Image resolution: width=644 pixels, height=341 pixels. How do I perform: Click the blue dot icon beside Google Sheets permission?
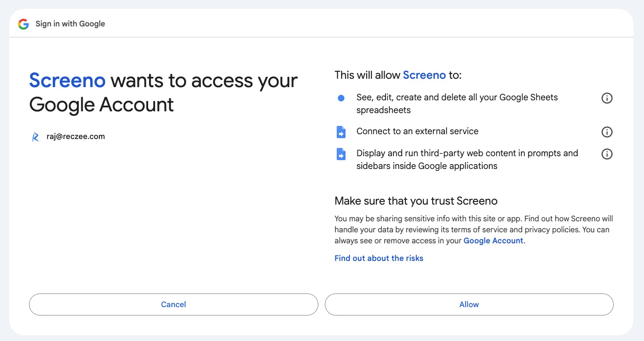click(341, 98)
